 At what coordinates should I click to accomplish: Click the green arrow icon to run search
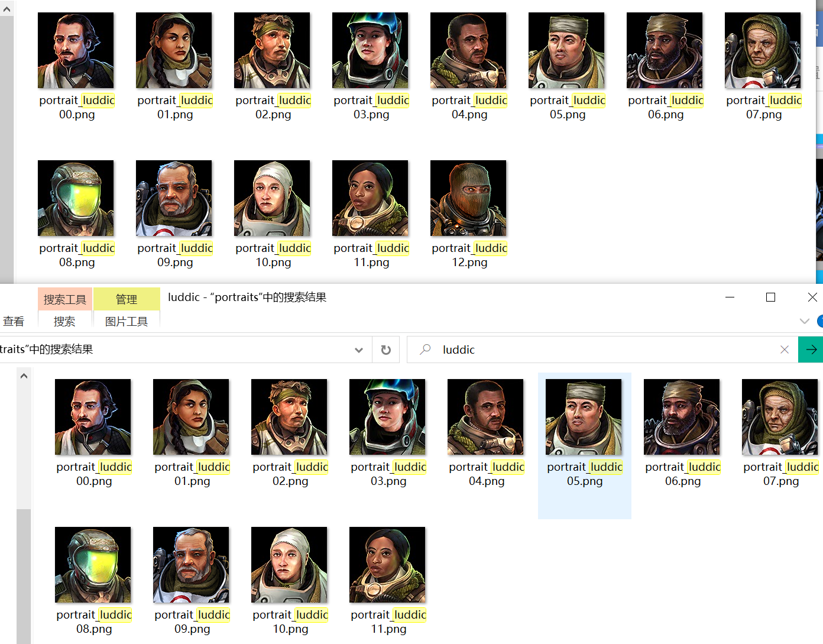click(811, 349)
